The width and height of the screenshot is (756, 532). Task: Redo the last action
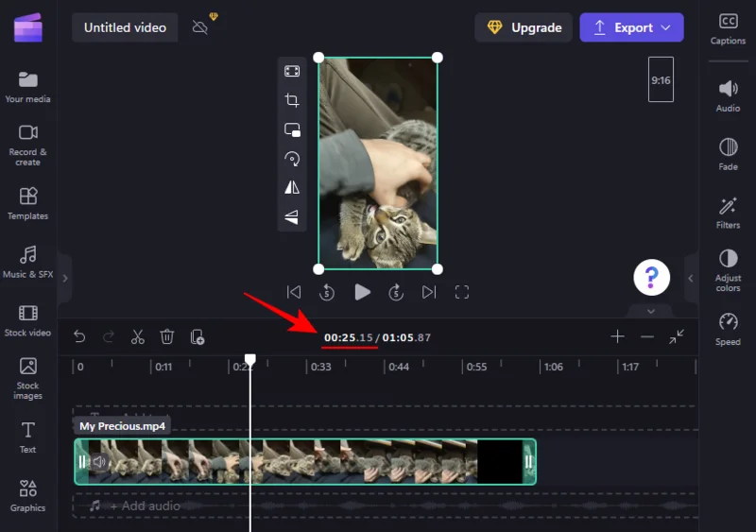pyautogui.click(x=109, y=336)
